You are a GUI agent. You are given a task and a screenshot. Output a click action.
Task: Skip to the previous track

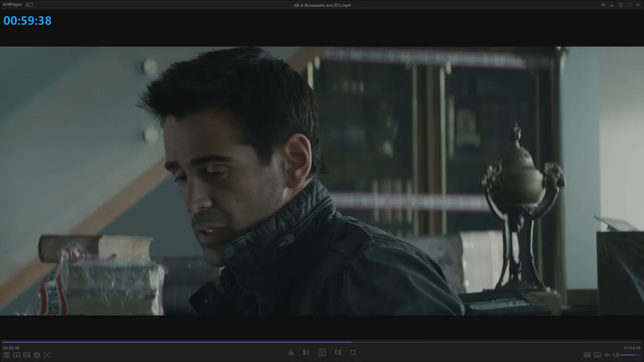[306, 352]
